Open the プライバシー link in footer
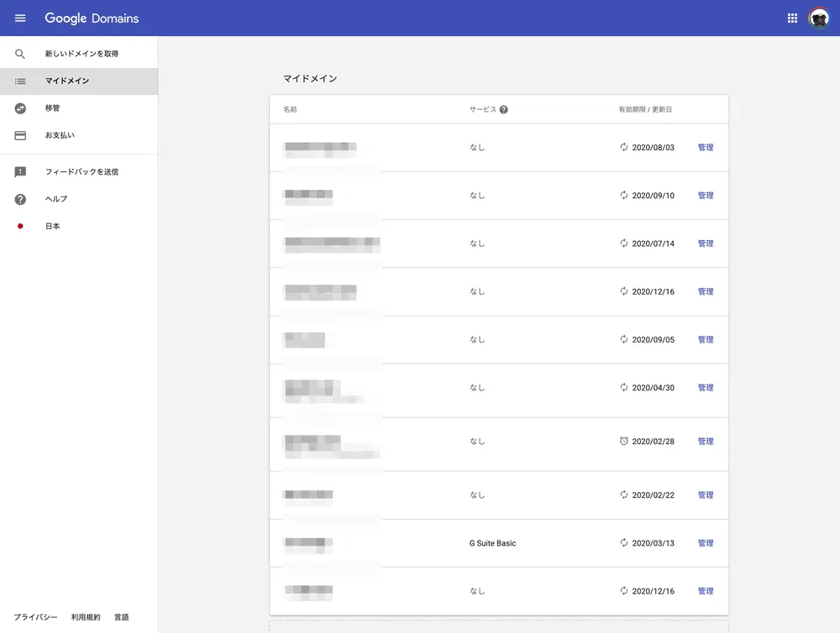The width and height of the screenshot is (840, 633). pos(35,617)
